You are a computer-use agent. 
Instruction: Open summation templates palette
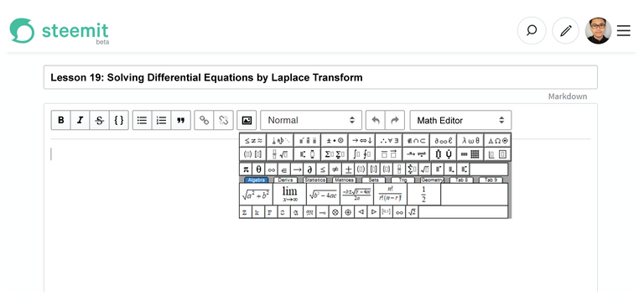pos(335,154)
